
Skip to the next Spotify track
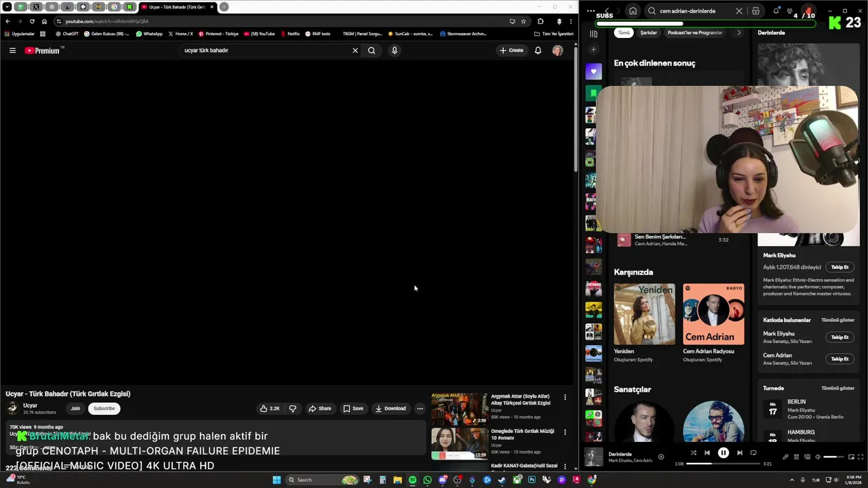(739, 453)
